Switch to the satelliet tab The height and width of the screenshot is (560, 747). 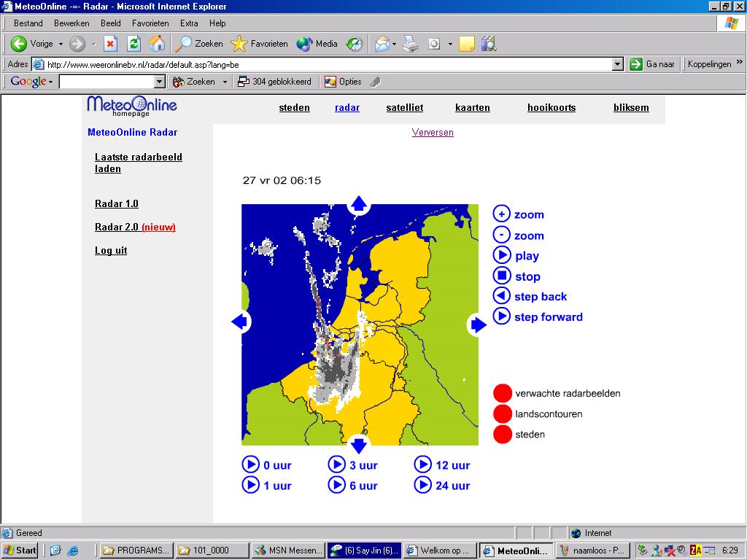[404, 108]
